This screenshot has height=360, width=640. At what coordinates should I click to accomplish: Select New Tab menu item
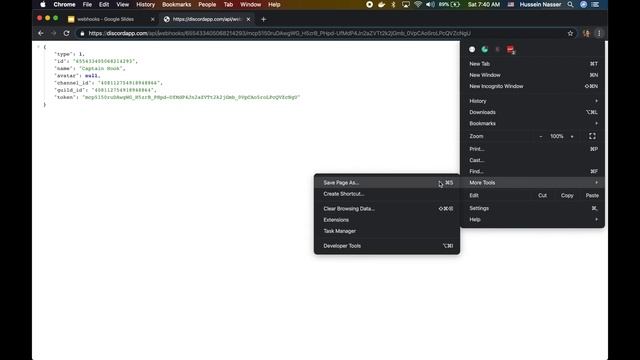click(533, 64)
